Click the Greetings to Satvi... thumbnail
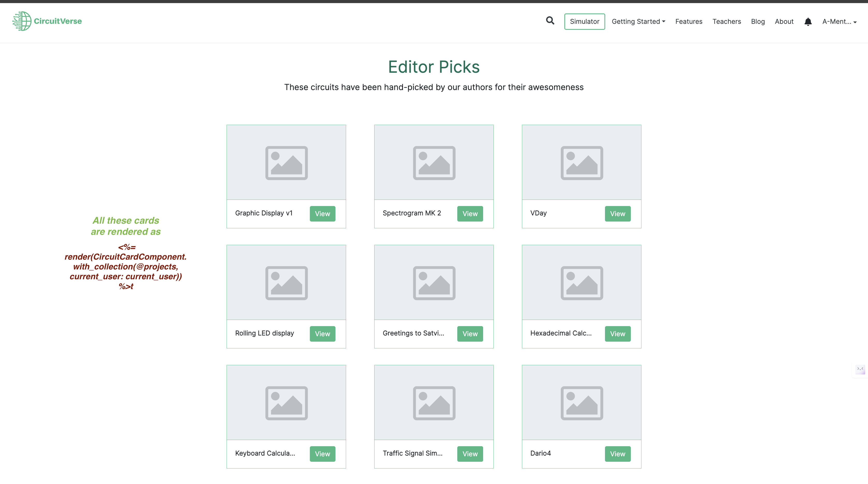This screenshot has height=484, width=868. (434, 283)
